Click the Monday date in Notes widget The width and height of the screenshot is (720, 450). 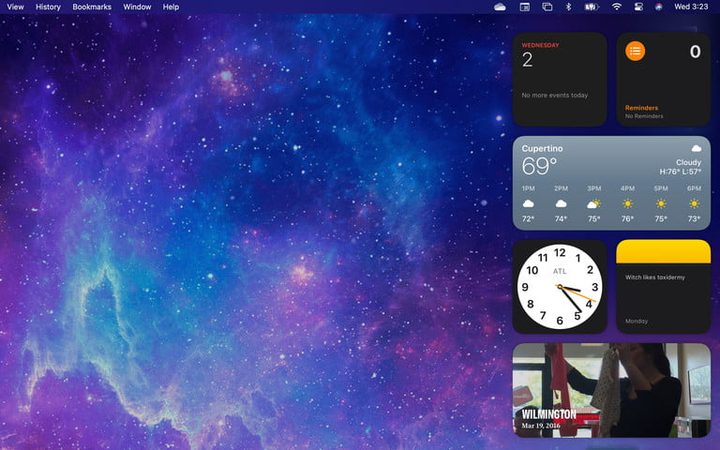click(636, 321)
